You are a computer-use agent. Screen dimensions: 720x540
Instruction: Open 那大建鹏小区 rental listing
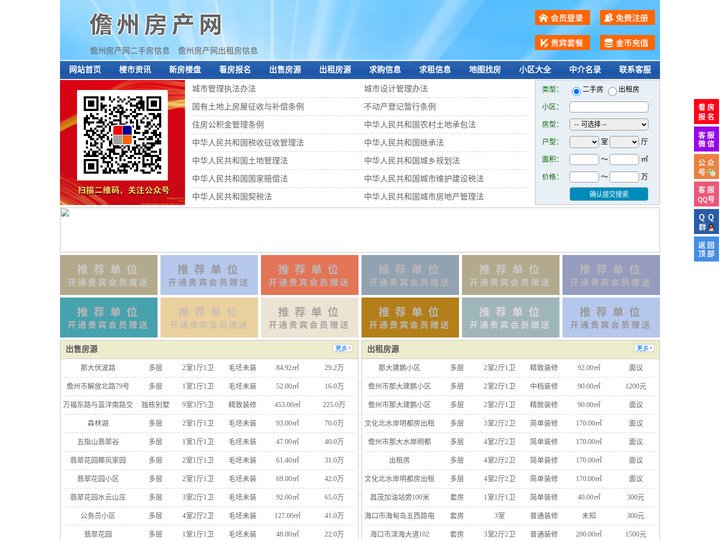coord(399,368)
